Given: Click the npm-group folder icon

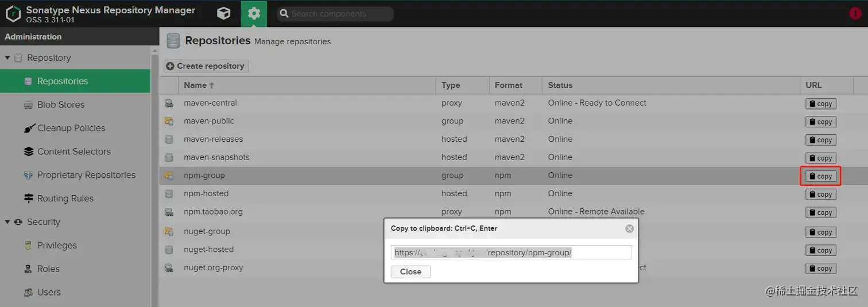Looking at the screenshot, I should [169, 176].
